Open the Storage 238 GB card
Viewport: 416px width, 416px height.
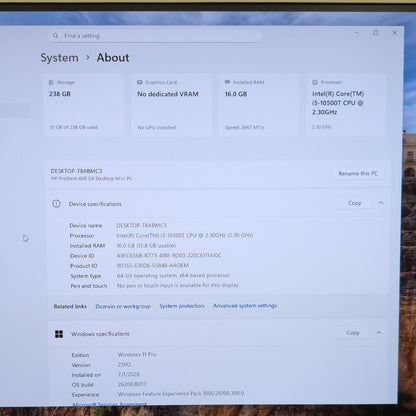pos(84,105)
